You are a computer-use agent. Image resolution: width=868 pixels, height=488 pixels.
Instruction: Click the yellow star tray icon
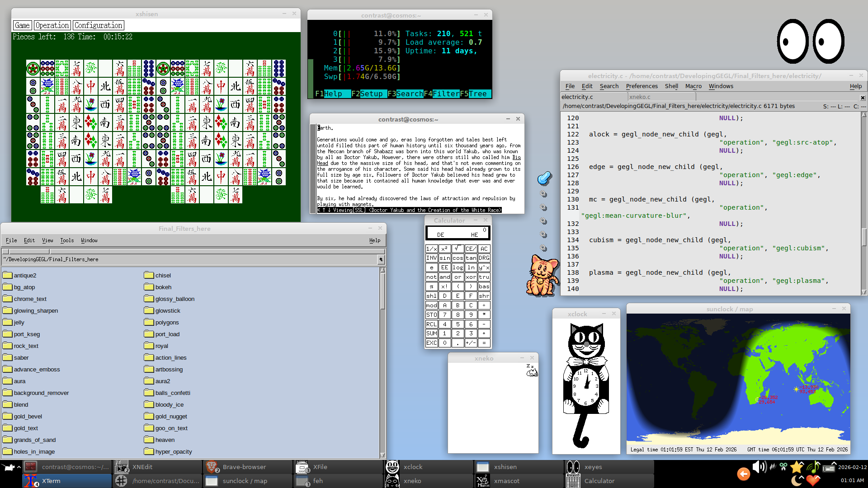pos(797,467)
